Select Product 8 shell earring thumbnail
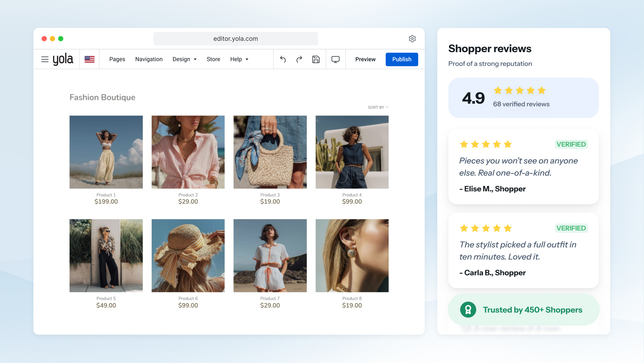644x363 pixels. 352,255
